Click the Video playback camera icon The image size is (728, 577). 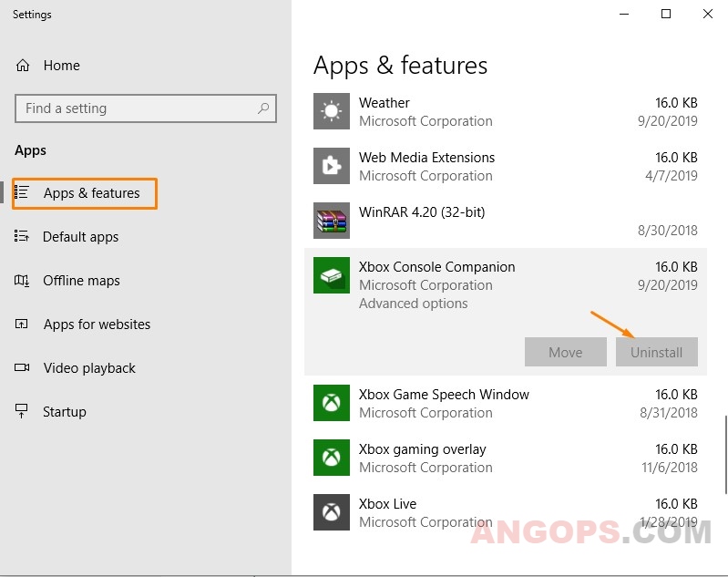pos(22,367)
